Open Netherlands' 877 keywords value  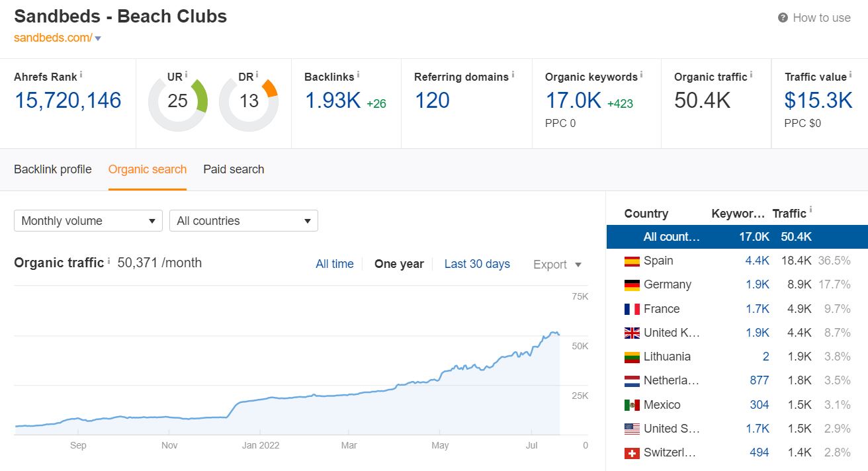(759, 380)
